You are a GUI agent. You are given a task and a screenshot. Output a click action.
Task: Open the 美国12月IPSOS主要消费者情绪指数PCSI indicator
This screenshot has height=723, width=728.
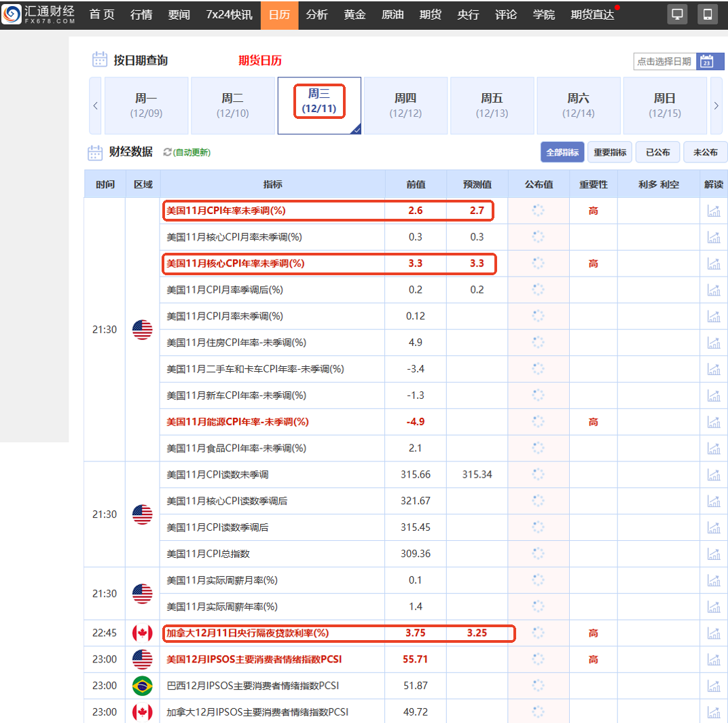[x=254, y=659]
